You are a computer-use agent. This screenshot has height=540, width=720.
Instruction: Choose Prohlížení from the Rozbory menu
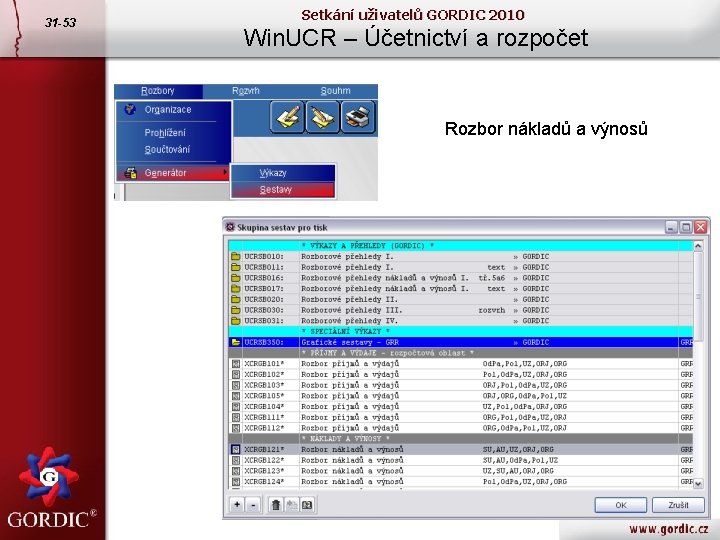(x=165, y=133)
